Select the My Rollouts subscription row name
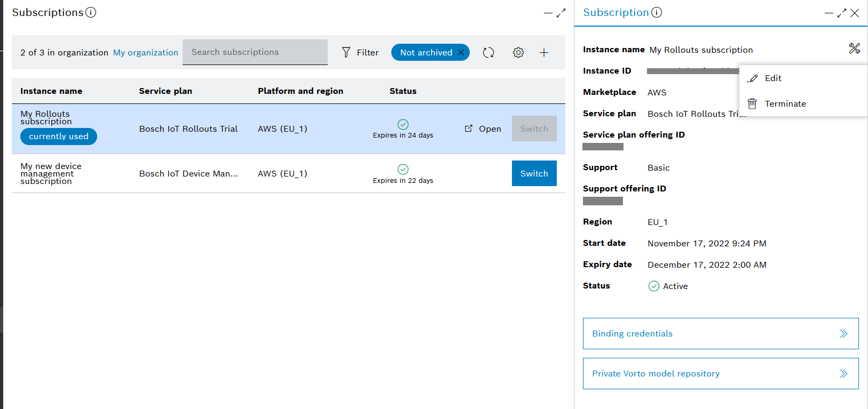Viewport: 868px width, 409px height. pyautogui.click(x=46, y=117)
